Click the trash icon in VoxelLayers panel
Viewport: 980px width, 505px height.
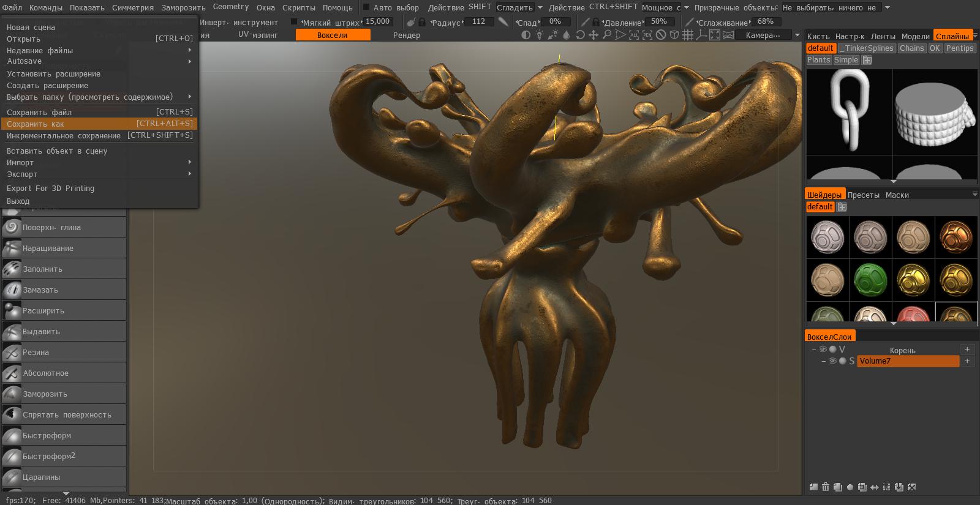826,487
